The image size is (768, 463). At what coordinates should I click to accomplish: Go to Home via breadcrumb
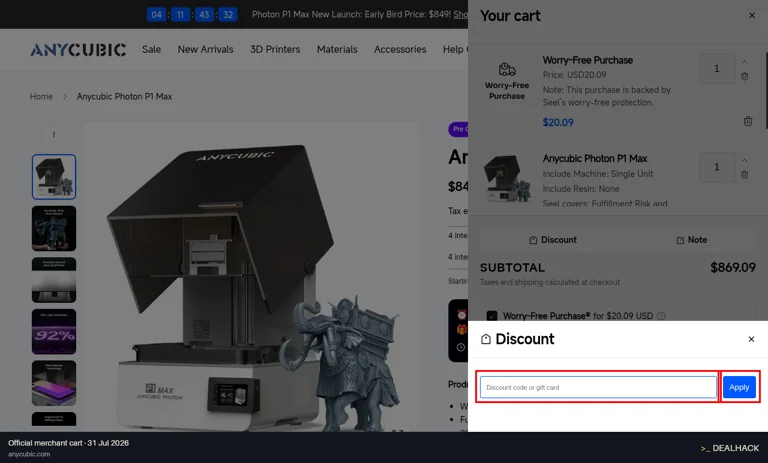tap(41, 97)
